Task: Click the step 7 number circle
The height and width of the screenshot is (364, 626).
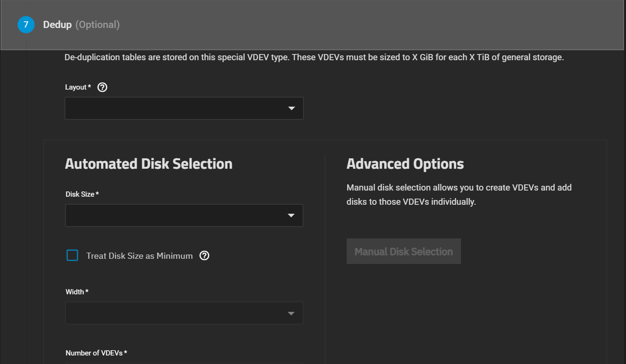Action: click(x=26, y=25)
